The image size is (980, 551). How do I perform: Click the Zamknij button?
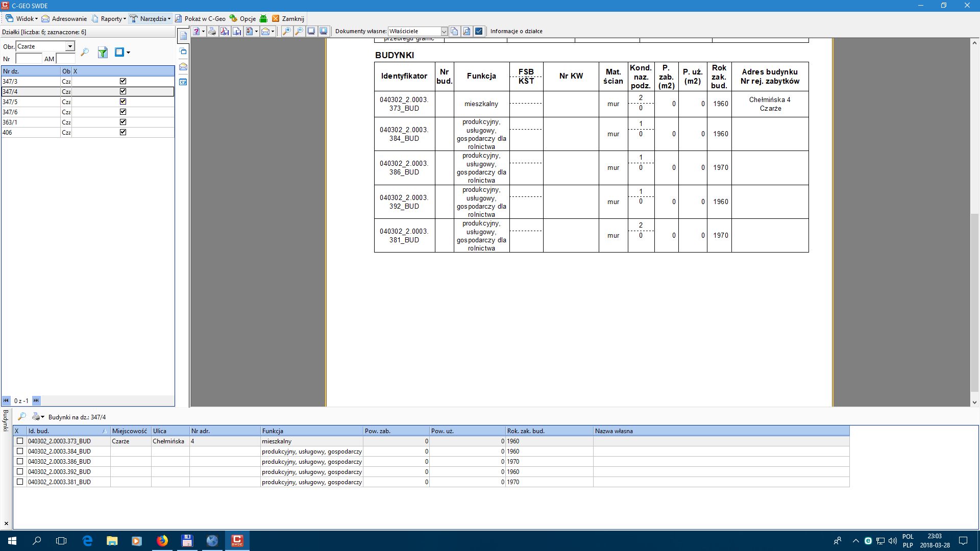288,18
